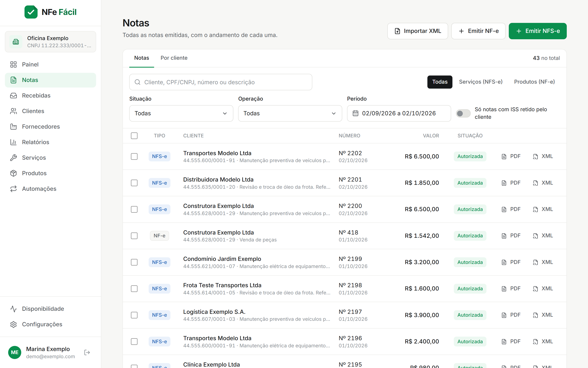Open the Clientes section
588x368 pixels.
[50, 111]
